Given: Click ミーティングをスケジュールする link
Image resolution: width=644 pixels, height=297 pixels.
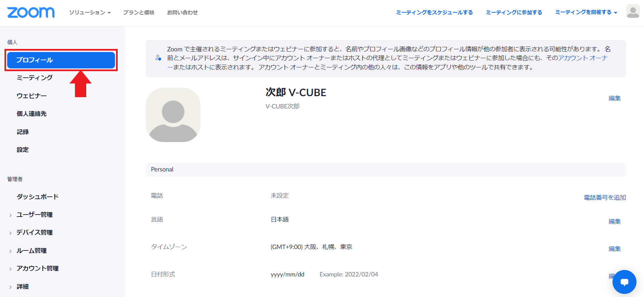Looking at the screenshot, I should click(x=434, y=13).
